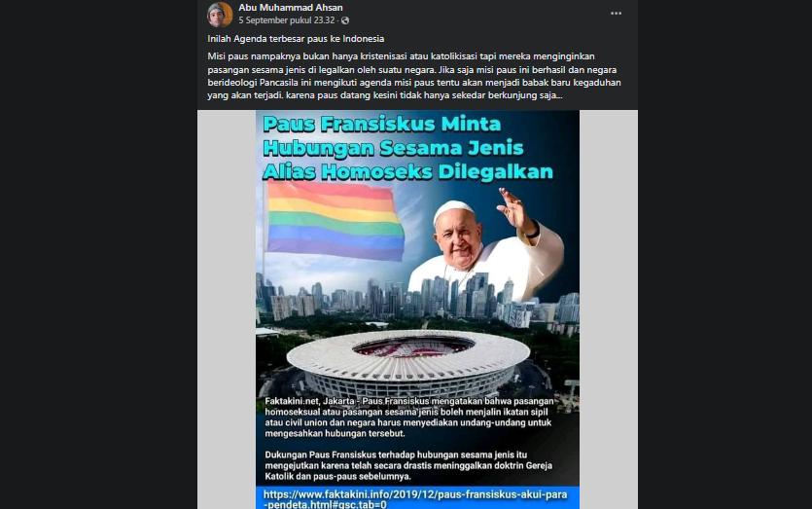This screenshot has height=509, width=812.
Task: Expand truncated post text ending with saja...
Action: 558,95
